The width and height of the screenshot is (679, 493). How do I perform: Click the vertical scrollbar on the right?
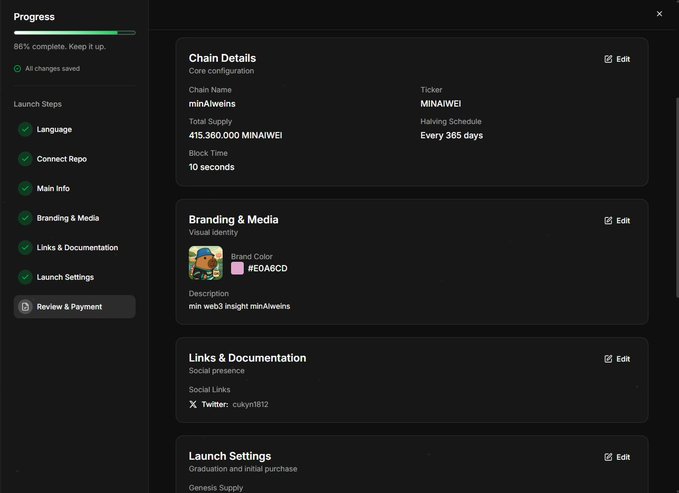[x=676, y=197]
